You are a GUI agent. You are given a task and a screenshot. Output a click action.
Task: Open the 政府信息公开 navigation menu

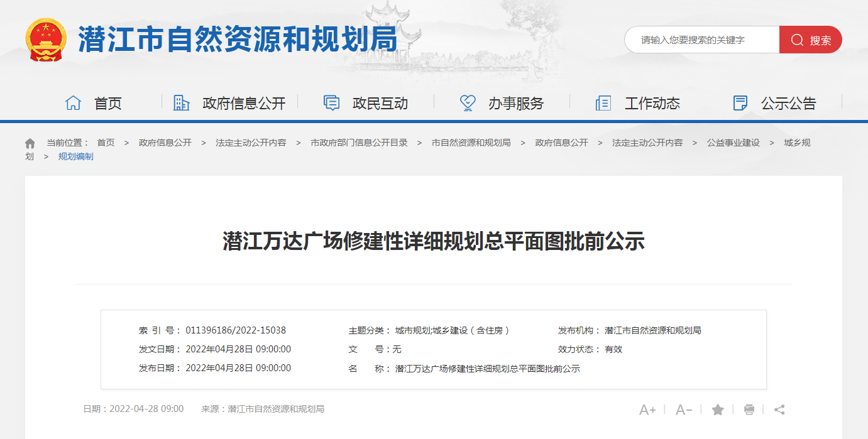click(230, 103)
